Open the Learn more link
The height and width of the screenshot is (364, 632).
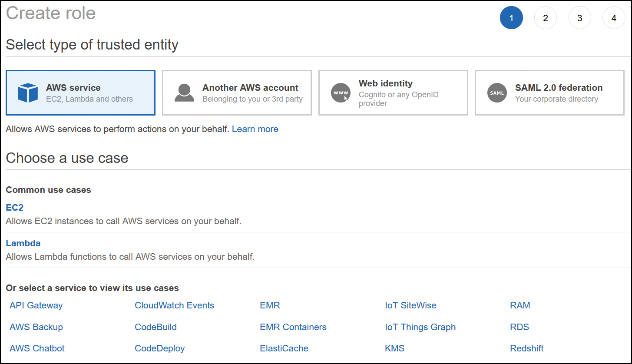click(255, 129)
